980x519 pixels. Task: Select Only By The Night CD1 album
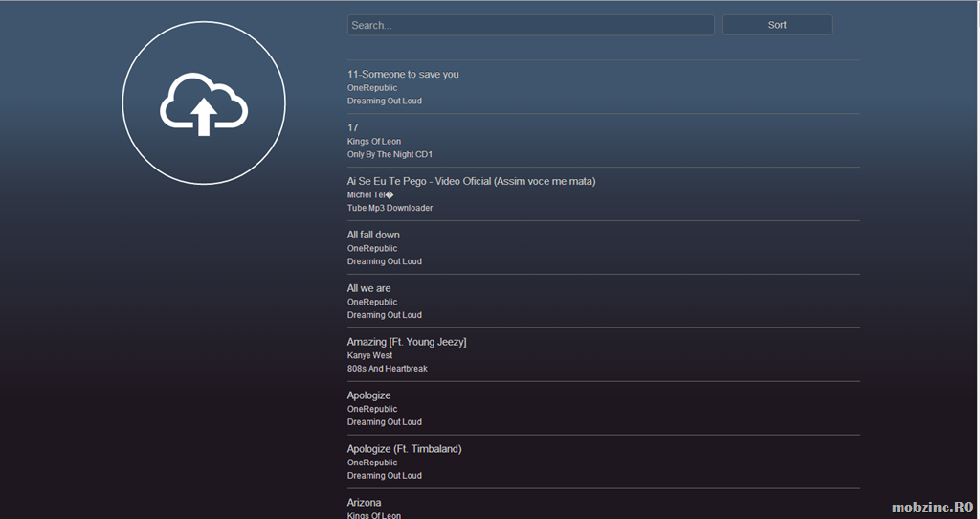tap(390, 154)
